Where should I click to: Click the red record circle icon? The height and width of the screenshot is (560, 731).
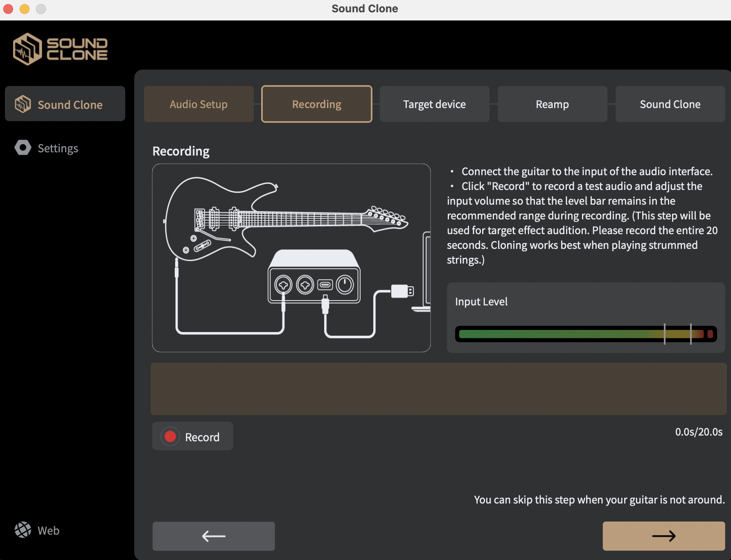coord(170,436)
